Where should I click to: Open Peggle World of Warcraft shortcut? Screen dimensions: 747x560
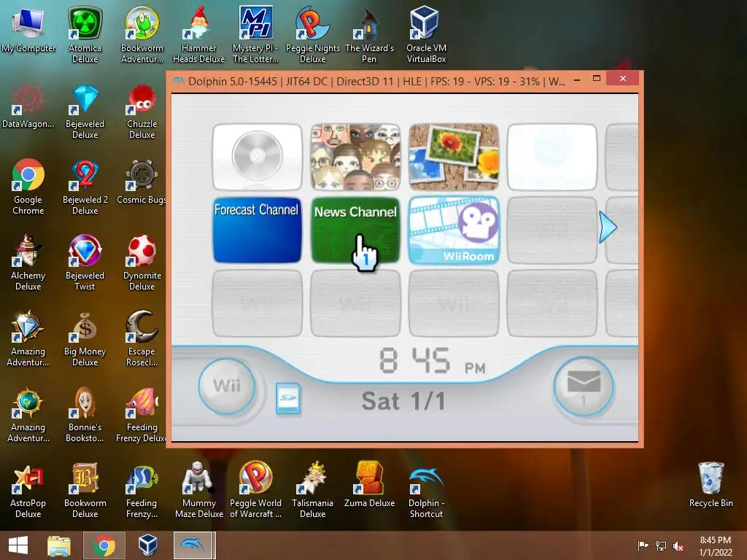pos(256,490)
